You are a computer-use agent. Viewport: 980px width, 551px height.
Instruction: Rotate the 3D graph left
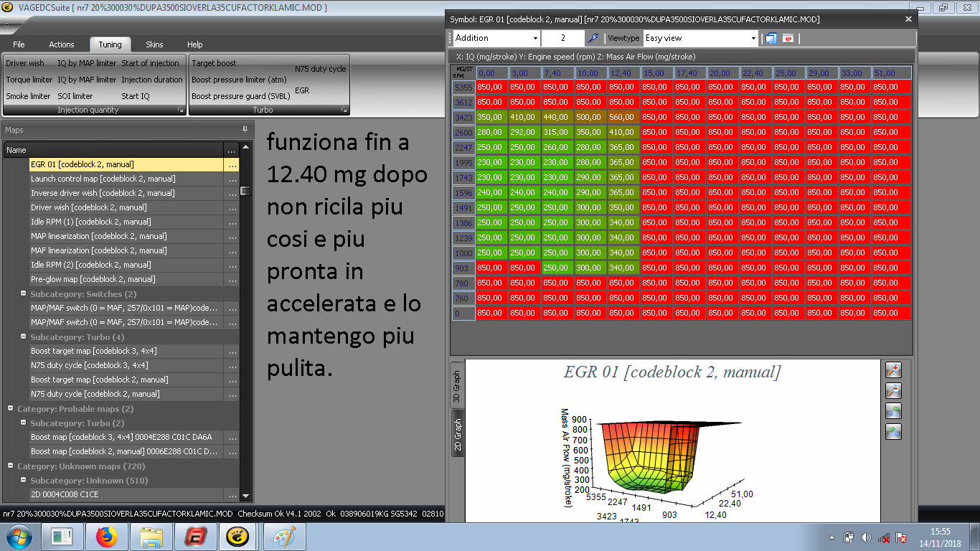[893, 411]
